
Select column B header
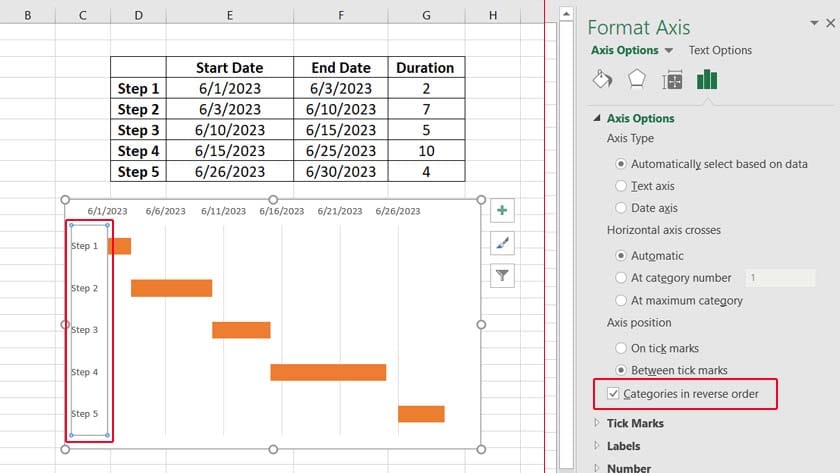(x=27, y=16)
